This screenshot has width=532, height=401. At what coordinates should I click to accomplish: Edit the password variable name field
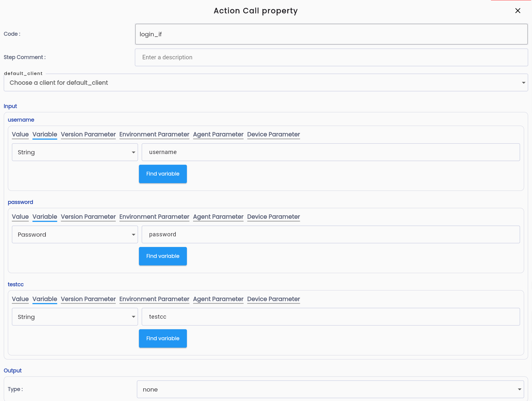[331, 235]
